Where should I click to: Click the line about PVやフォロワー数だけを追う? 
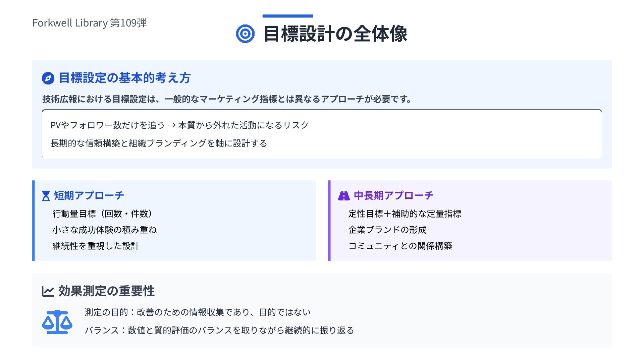point(179,125)
